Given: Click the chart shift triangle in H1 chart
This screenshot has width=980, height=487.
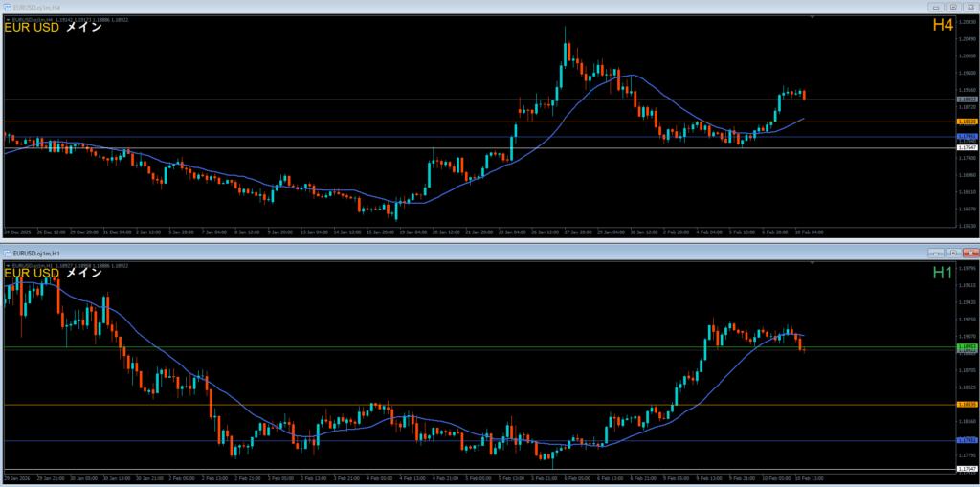Looking at the screenshot, I should tap(813, 264).
